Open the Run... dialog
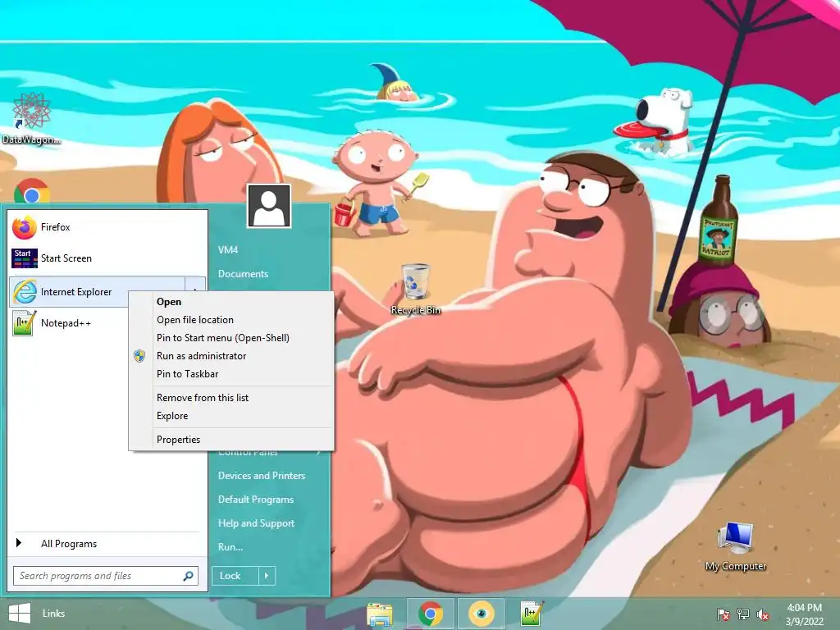The image size is (840, 630). 231,547
